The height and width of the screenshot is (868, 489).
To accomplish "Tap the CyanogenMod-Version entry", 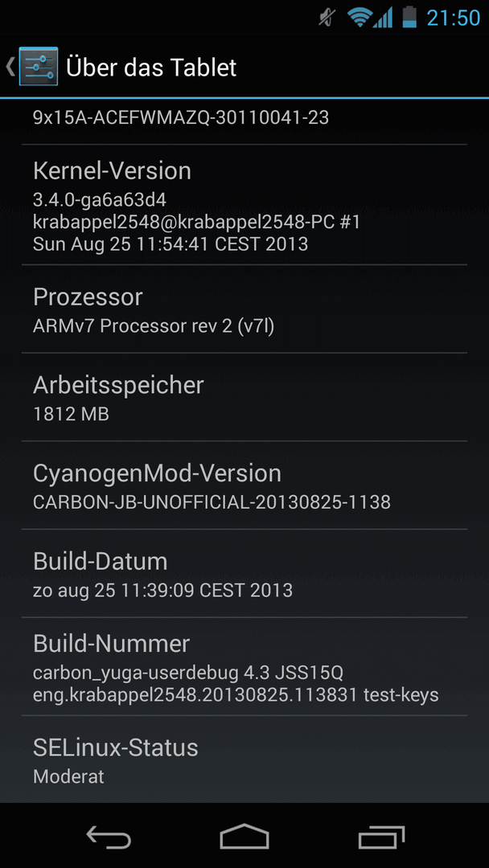I will (244, 485).
